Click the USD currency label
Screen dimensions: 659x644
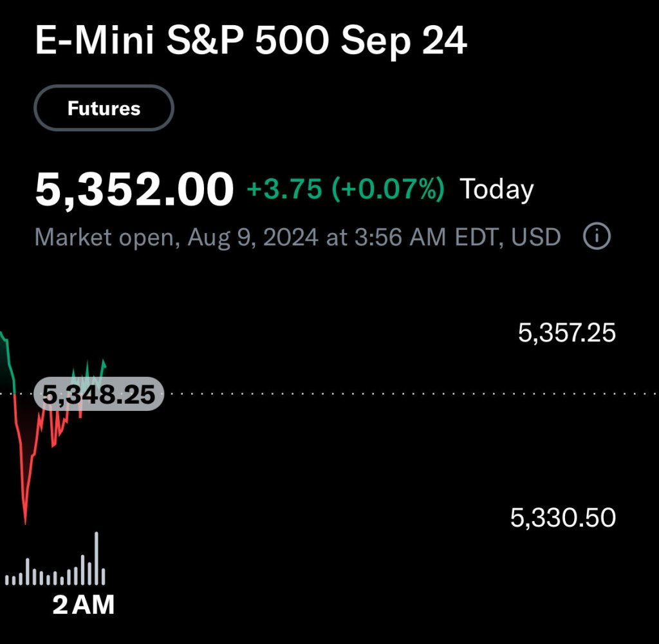[535, 238]
